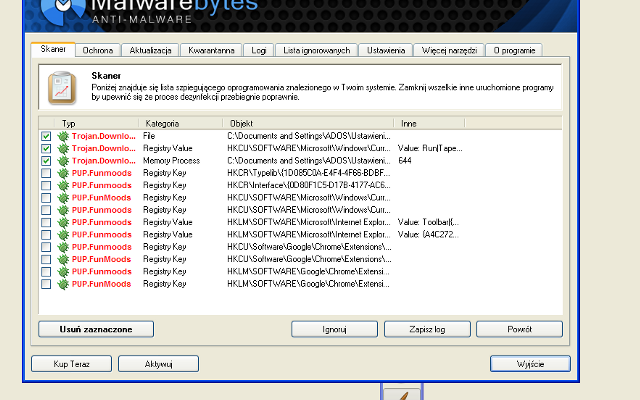Click bug icon of Trojan Memory Process row

(63, 161)
